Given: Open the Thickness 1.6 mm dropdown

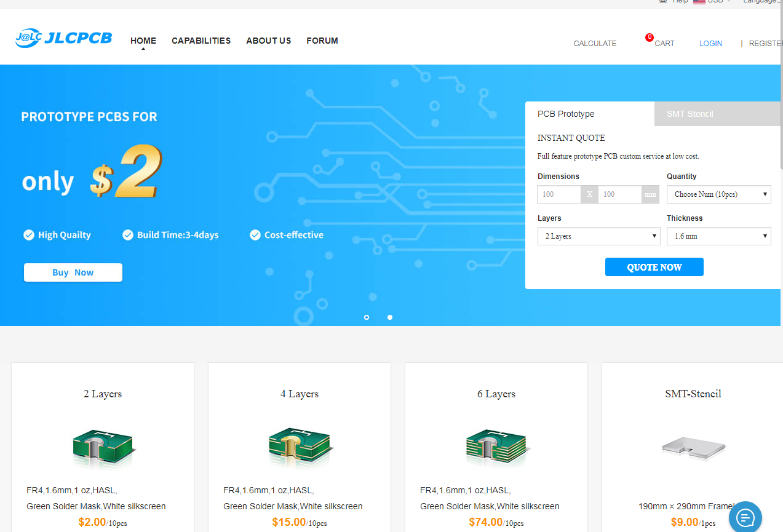Looking at the screenshot, I should pos(718,236).
